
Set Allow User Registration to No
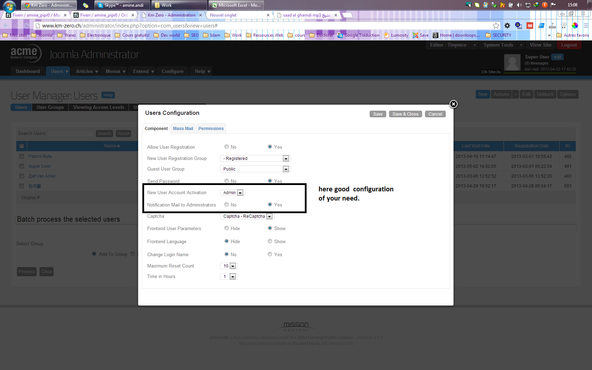click(227, 146)
